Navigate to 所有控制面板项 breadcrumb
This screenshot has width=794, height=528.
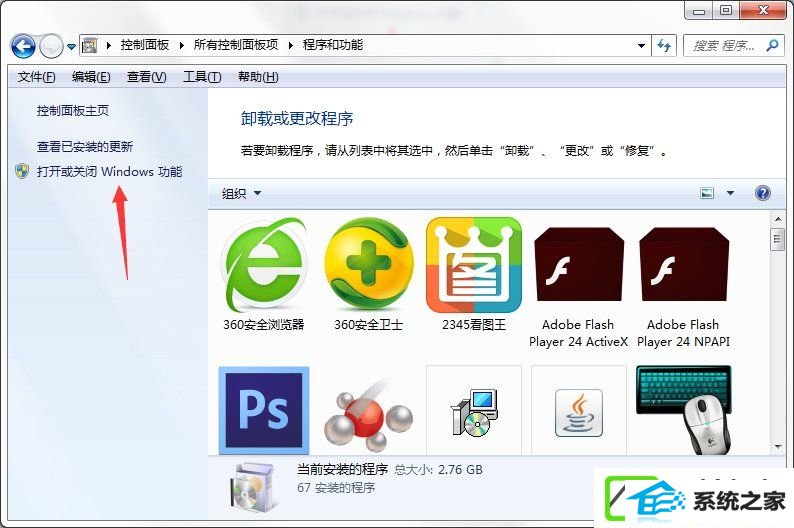[236, 45]
